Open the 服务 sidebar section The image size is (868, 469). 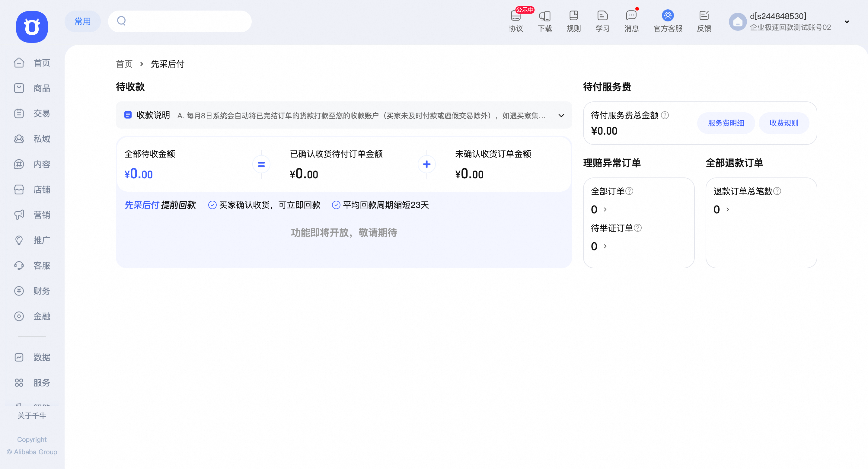32,383
